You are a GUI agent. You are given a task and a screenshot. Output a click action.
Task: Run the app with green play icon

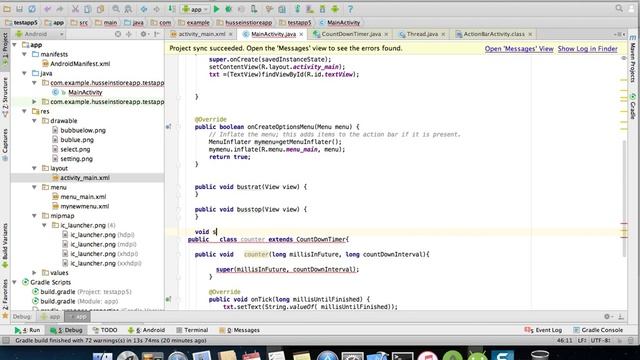tap(216, 9)
